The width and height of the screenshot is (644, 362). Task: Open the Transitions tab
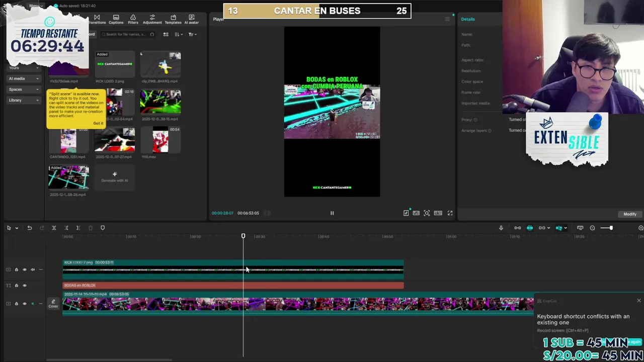(x=97, y=19)
